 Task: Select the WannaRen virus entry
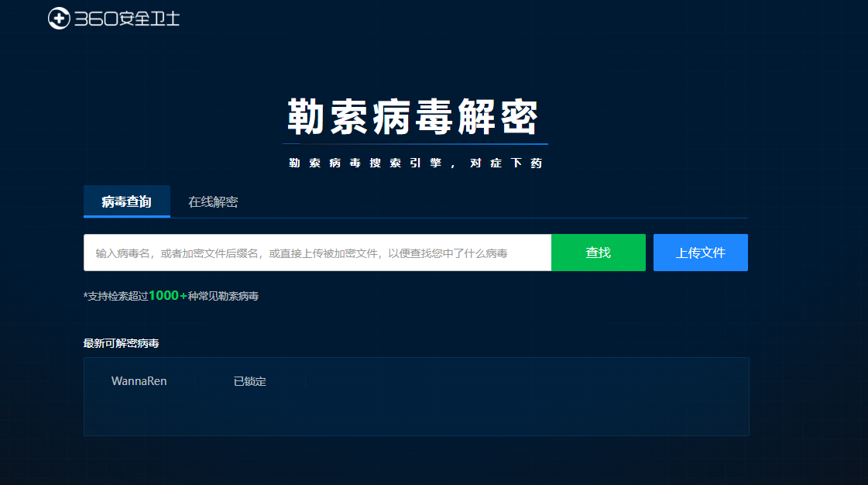click(x=139, y=380)
